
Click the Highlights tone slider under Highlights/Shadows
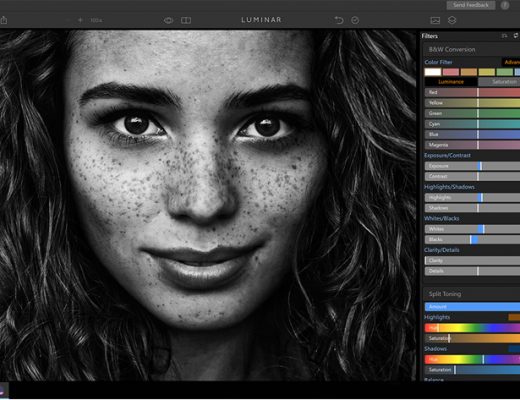point(472,198)
